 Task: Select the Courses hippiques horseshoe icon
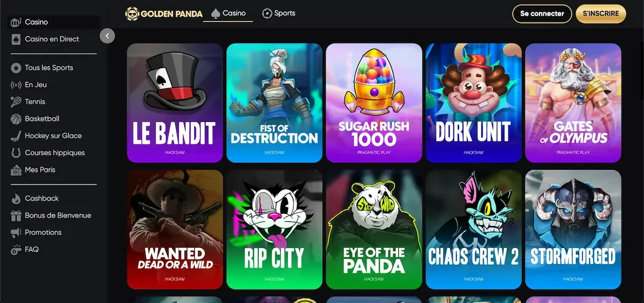16,153
